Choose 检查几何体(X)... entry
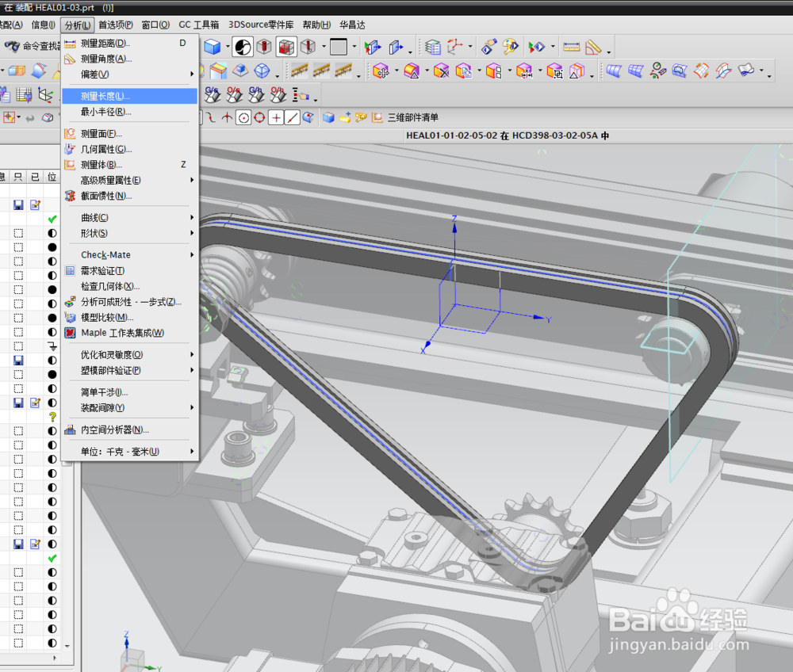The width and height of the screenshot is (793, 672). point(129,287)
